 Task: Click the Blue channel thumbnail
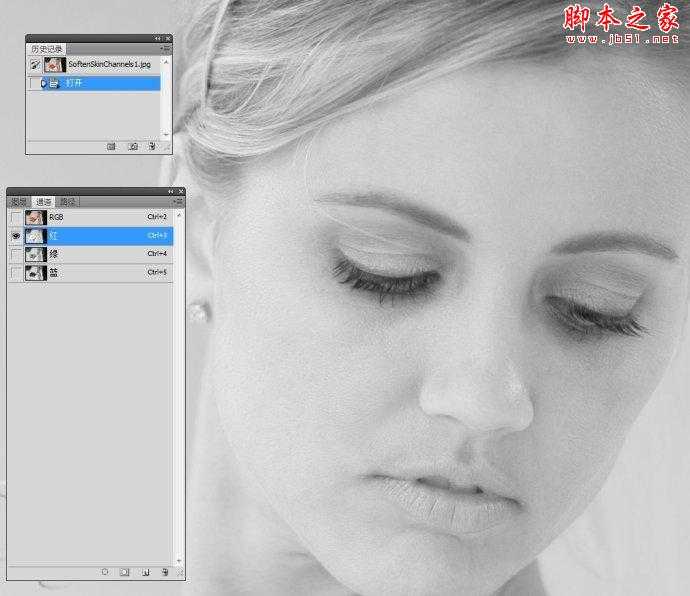click(36, 273)
